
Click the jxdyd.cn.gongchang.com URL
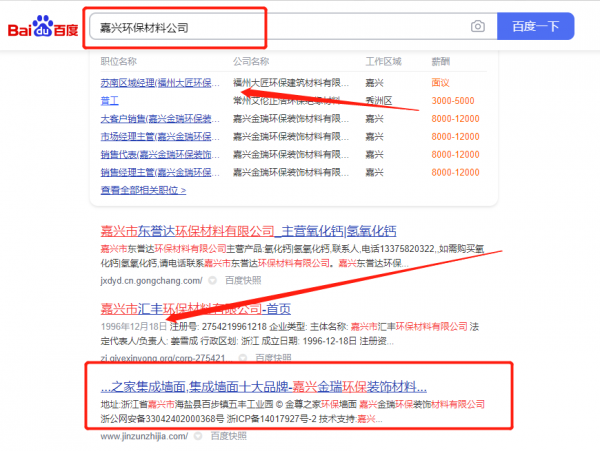pyautogui.click(x=146, y=281)
